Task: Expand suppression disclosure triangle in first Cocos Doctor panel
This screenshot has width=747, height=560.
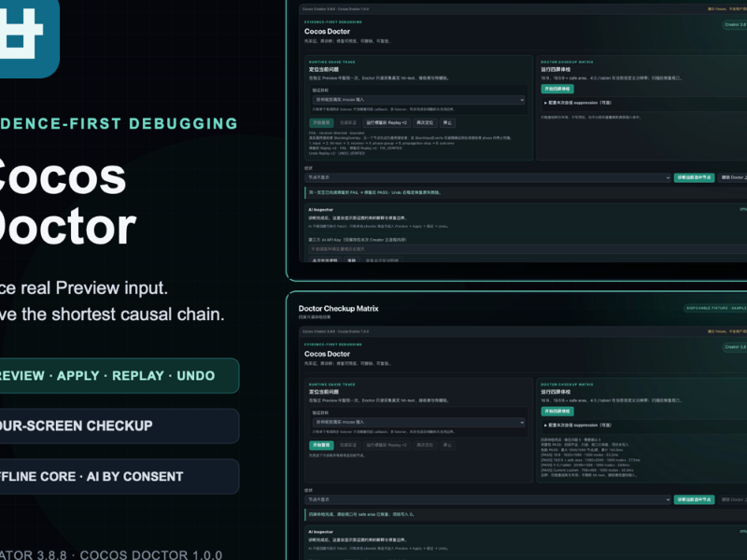Action: (x=545, y=103)
